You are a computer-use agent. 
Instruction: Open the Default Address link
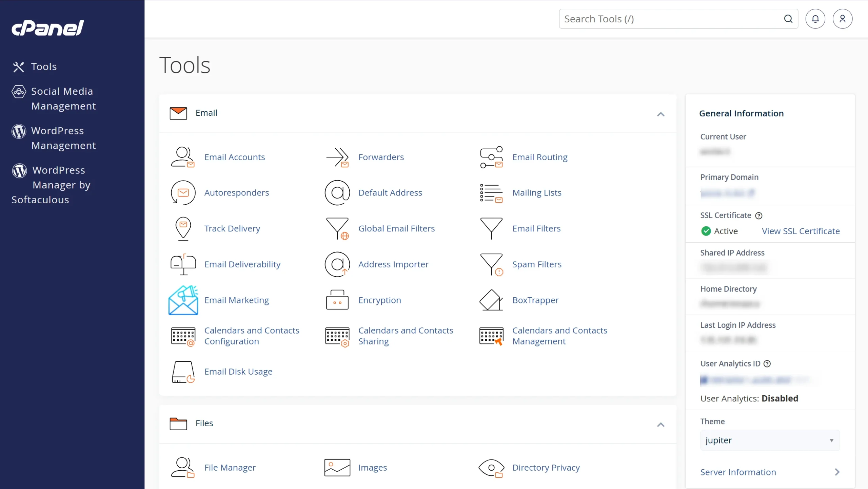(x=390, y=193)
